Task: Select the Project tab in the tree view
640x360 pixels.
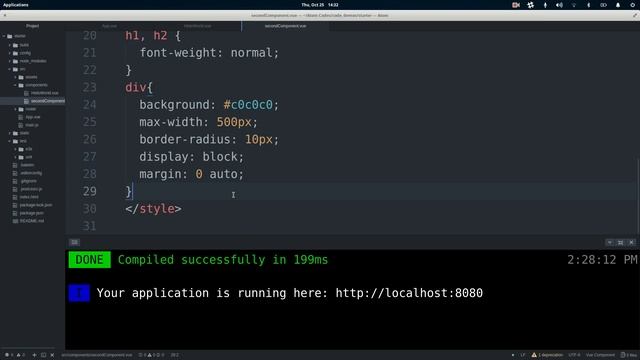Action: tap(33, 26)
